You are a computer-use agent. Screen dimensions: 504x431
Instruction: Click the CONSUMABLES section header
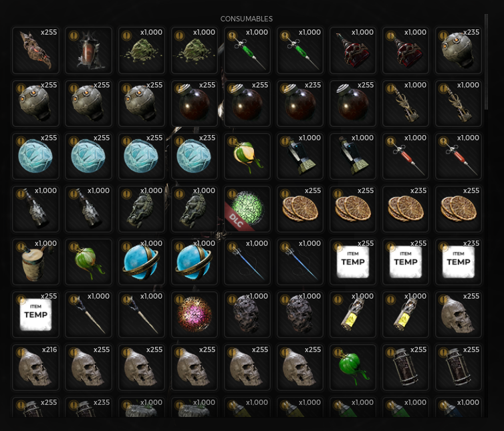point(247,19)
